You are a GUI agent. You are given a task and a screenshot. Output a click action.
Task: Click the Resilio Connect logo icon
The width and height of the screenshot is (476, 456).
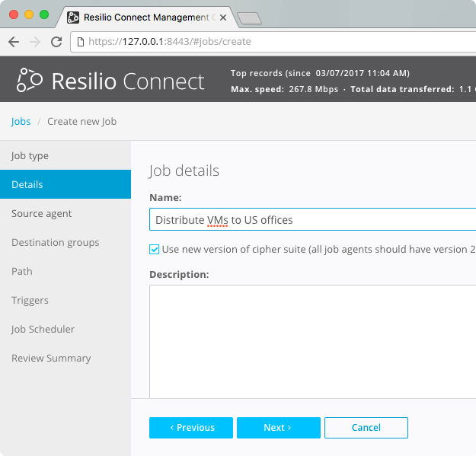coord(30,80)
